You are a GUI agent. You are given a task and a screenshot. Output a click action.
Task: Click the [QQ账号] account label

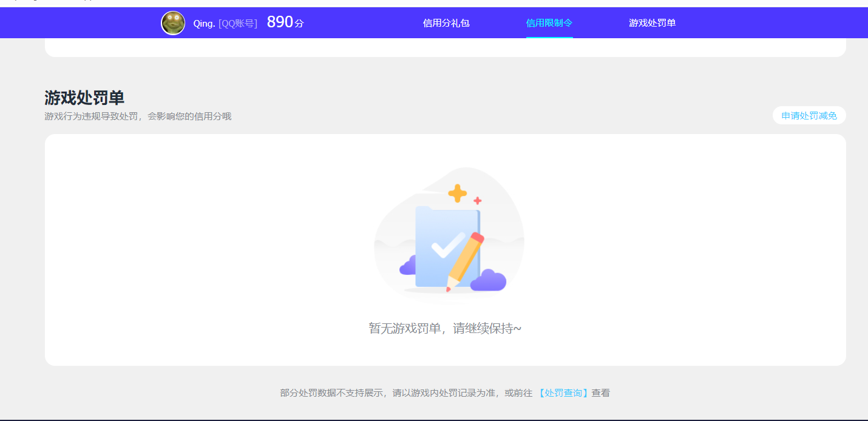click(x=239, y=23)
